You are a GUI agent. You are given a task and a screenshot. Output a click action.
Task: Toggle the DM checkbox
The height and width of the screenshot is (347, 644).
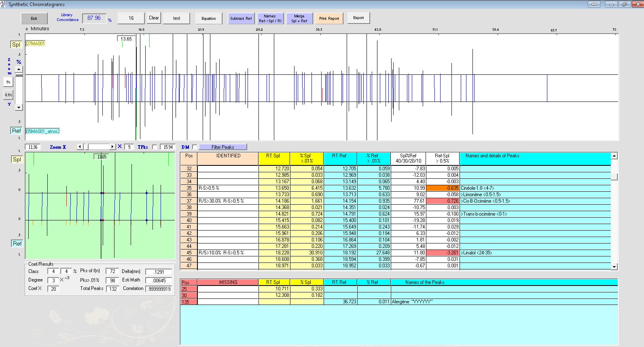[195, 147]
